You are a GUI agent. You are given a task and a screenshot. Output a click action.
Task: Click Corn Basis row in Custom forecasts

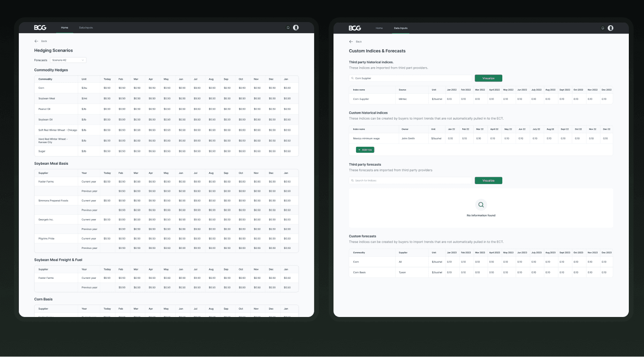coord(481,272)
